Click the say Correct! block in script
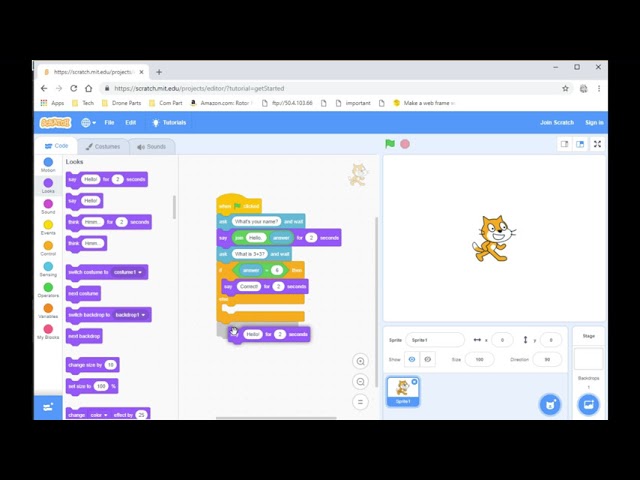640x480 pixels. click(265, 287)
